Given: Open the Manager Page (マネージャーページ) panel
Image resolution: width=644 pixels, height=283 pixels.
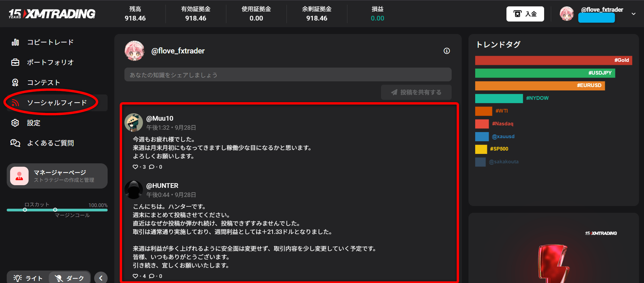Looking at the screenshot, I should pos(57,176).
